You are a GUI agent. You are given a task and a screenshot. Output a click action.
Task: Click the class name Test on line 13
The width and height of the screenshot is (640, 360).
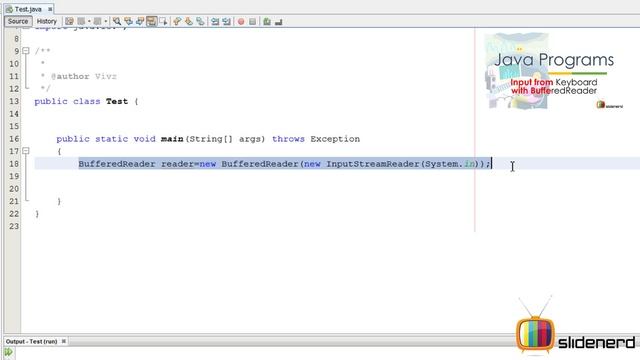coord(117,101)
